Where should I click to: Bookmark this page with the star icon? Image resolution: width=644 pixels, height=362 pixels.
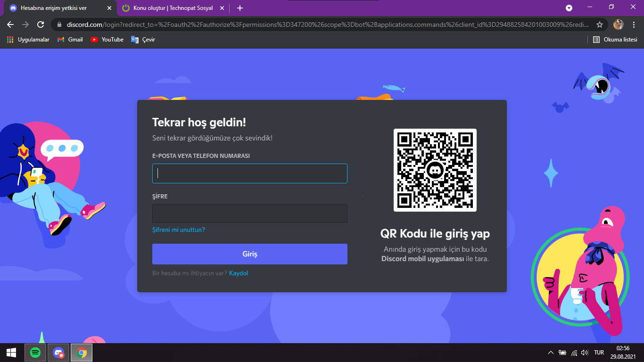click(x=600, y=25)
